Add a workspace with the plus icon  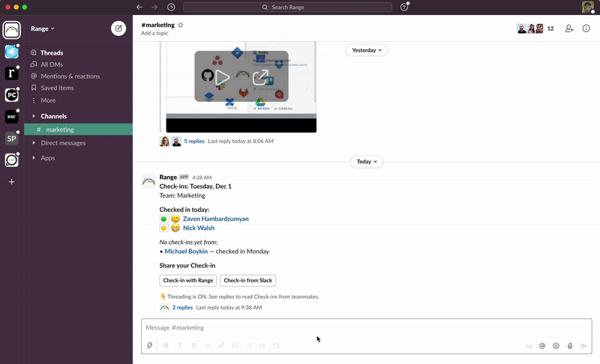click(x=11, y=182)
